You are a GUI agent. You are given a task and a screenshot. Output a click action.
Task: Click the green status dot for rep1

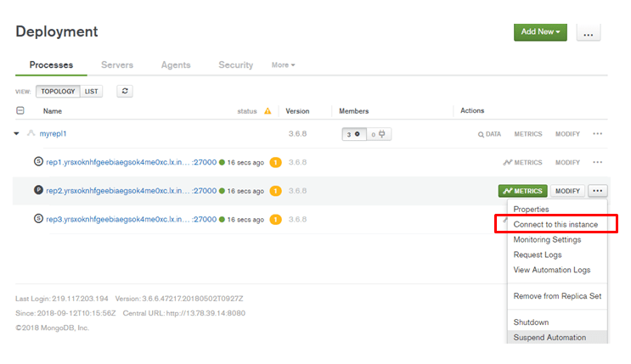click(x=222, y=163)
